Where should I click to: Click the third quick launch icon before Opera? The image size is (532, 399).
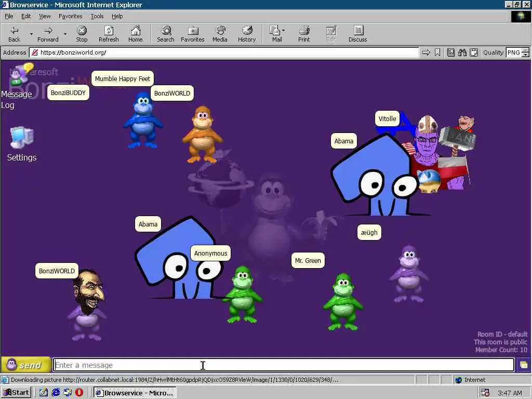[68, 393]
